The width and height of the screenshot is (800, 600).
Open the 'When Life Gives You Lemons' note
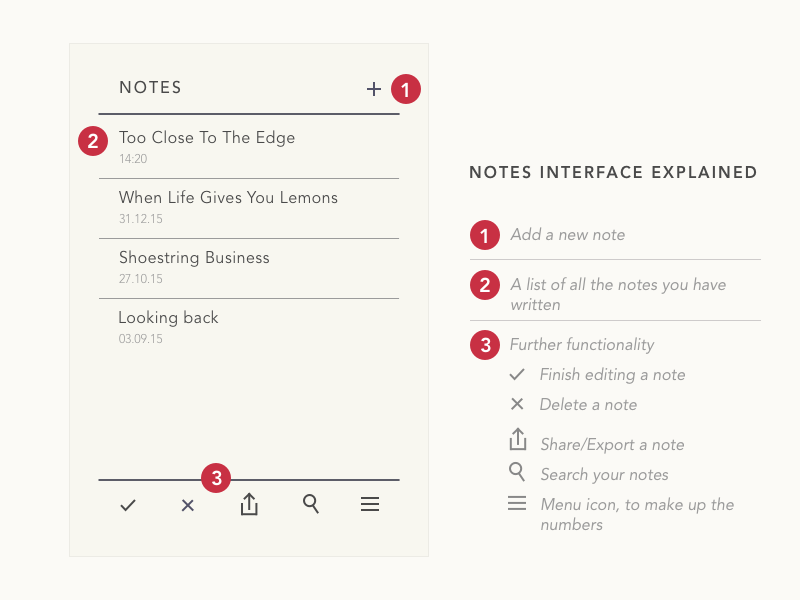[x=228, y=198]
